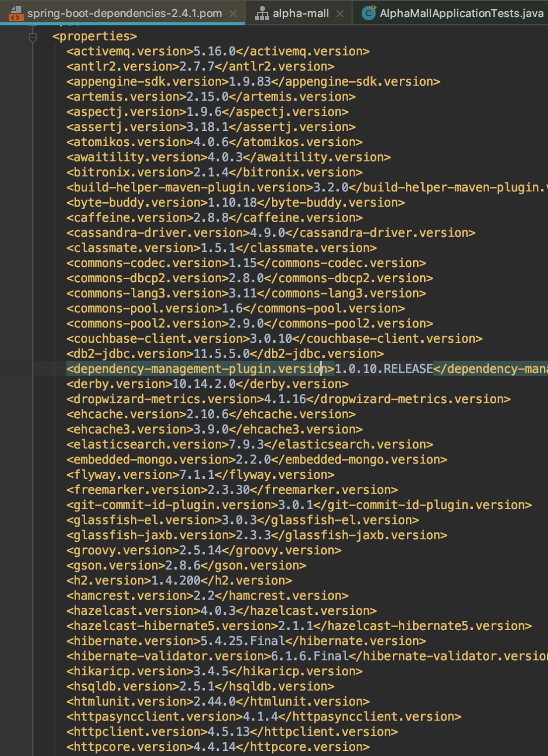Image resolution: width=548 pixels, height=756 pixels.
Task: Click the alpha-mall module diagram icon
Action: tap(262, 13)
